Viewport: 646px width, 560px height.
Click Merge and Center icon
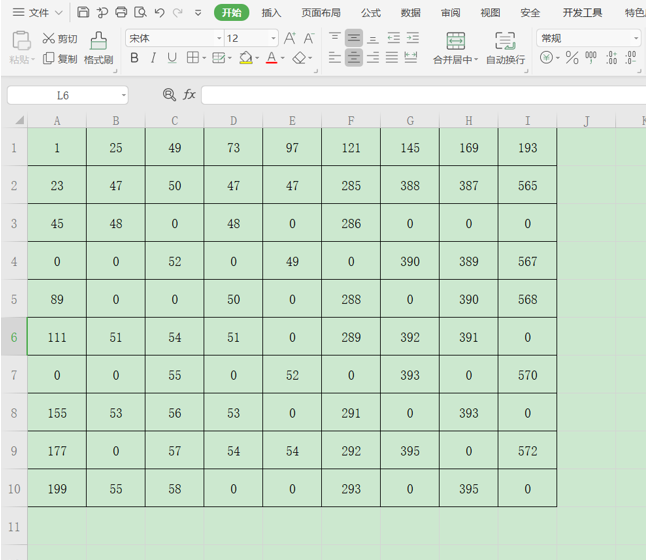pyautogui.click(x=456, y=41)
